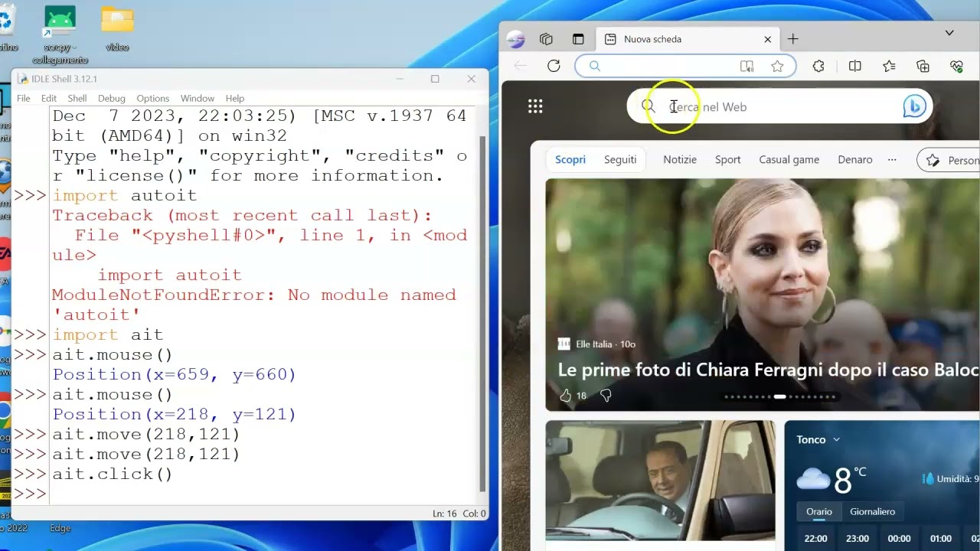
Task: Click the Bing chat icon in search box
Action: point(914,106)
